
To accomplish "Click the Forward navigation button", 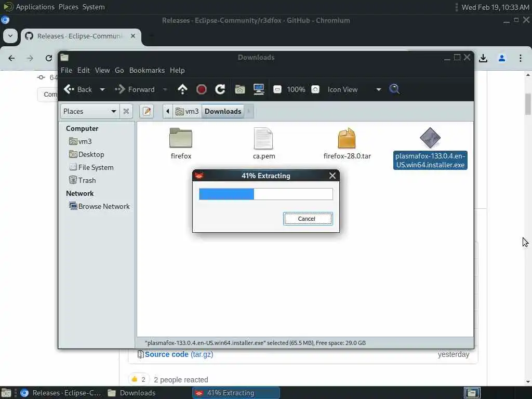I will pos(135,89).
